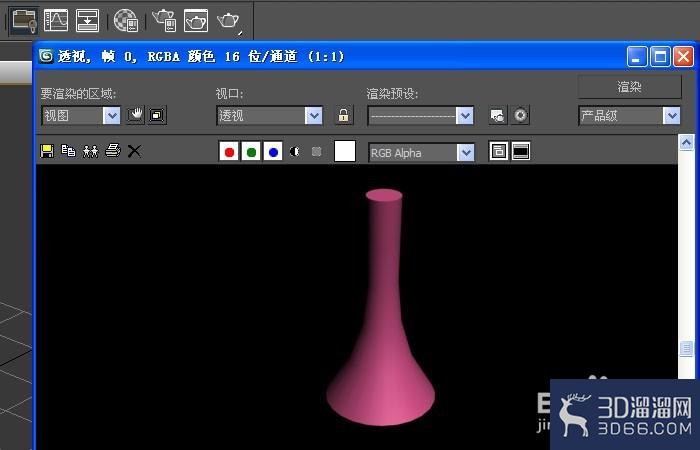700x450 pixels.
Task: Open Curve Editor from main toolbar
Action: (56, 21)
